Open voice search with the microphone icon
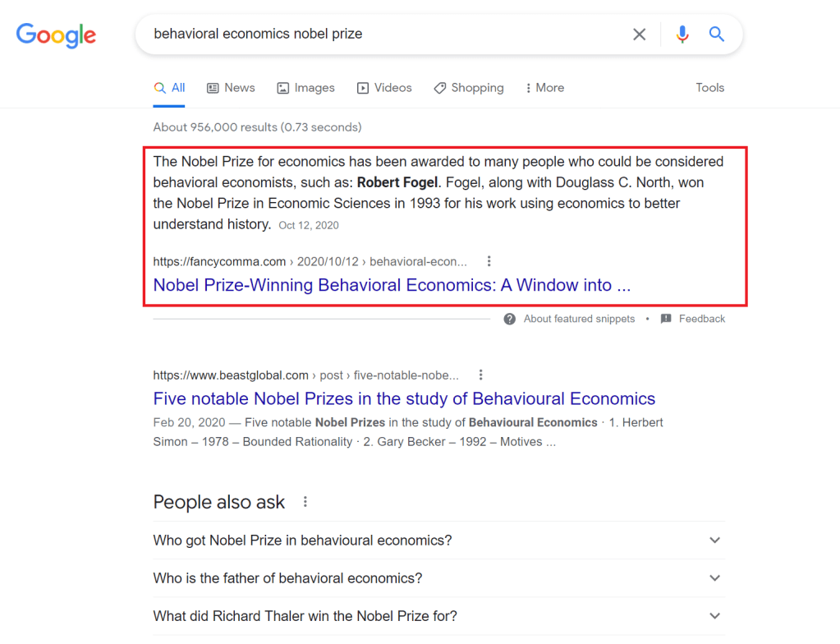840x644 pixels. pos(682,34)
